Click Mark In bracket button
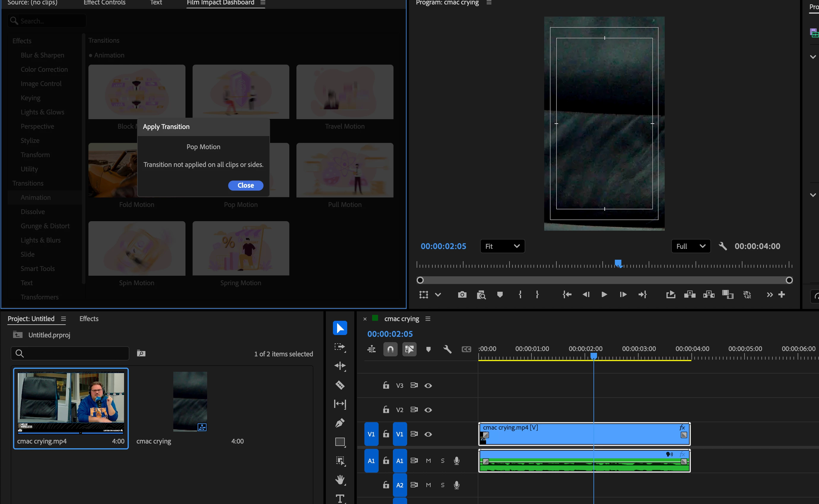The width and height of the screenshot is (819, 504). (x=520, y=294)
